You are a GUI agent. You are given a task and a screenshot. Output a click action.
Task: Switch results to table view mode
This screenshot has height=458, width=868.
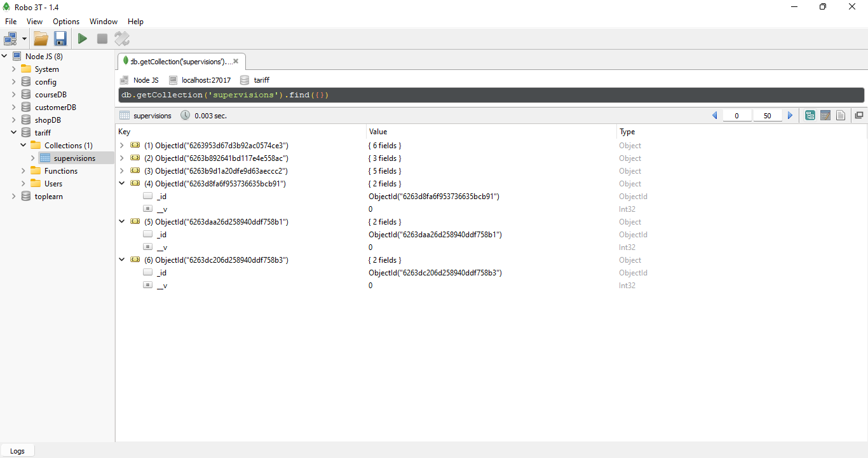click(825, 116)
